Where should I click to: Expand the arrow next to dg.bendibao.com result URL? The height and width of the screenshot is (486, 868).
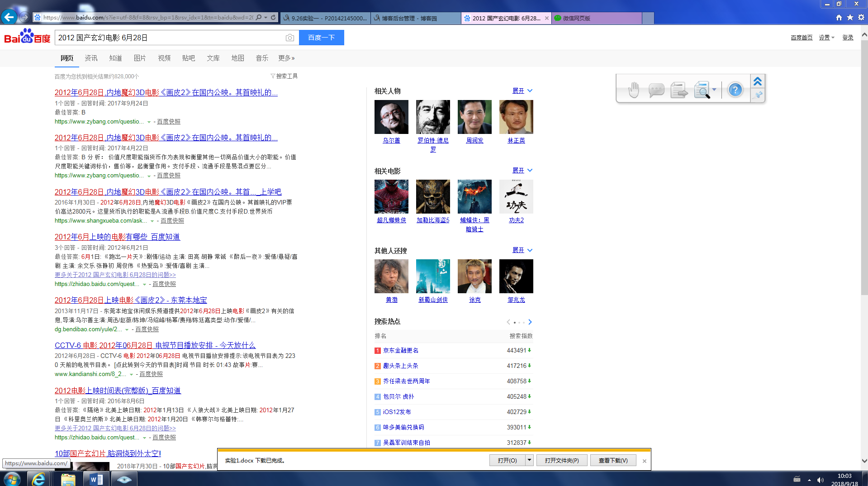coord(127,329)
